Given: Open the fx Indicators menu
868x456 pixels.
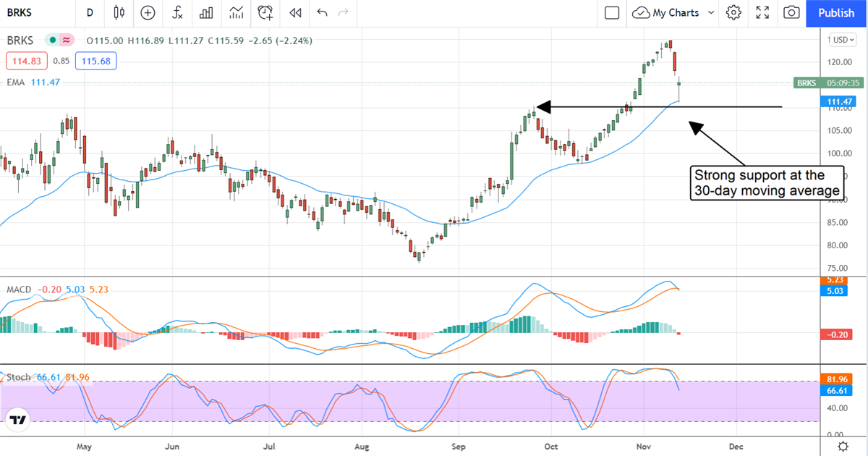Looking at the screenshot, I should tap(177, 12).
